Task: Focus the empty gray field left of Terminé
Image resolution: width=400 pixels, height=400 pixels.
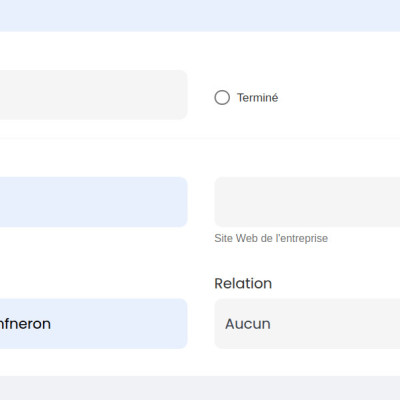Action: (x=94, y=95)
